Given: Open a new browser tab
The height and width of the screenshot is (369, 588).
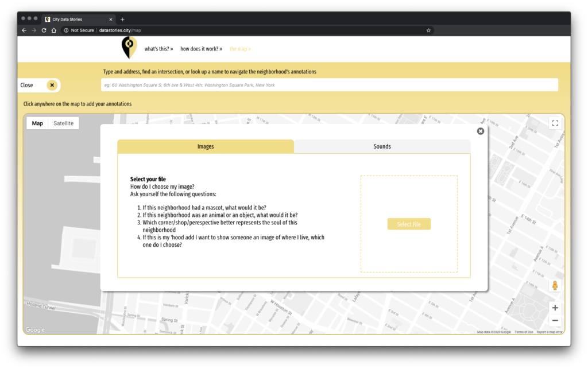Looking at the screenshot, I should [122, 19].
